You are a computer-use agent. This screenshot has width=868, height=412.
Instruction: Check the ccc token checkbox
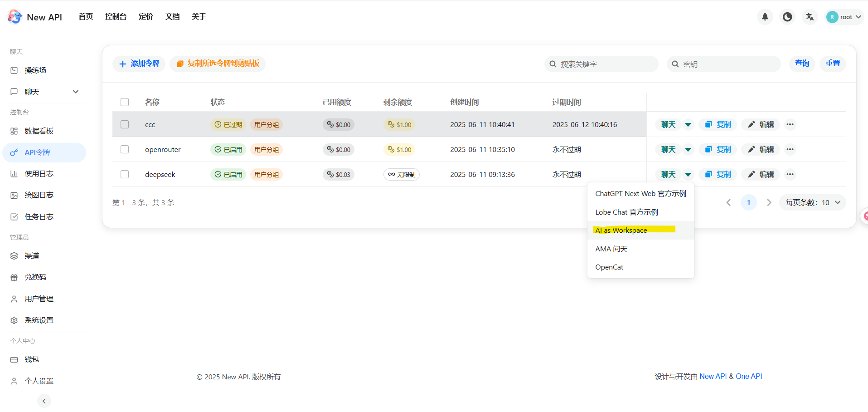point(125,124)
